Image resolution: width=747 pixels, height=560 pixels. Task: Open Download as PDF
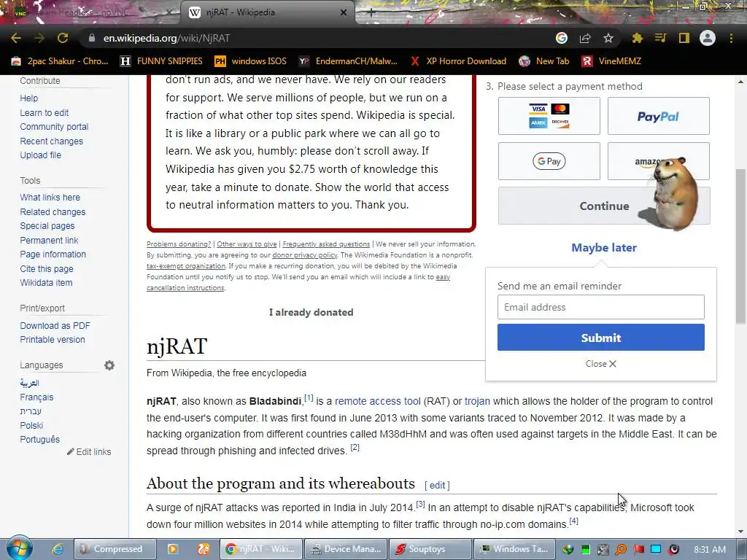[55, 326]
